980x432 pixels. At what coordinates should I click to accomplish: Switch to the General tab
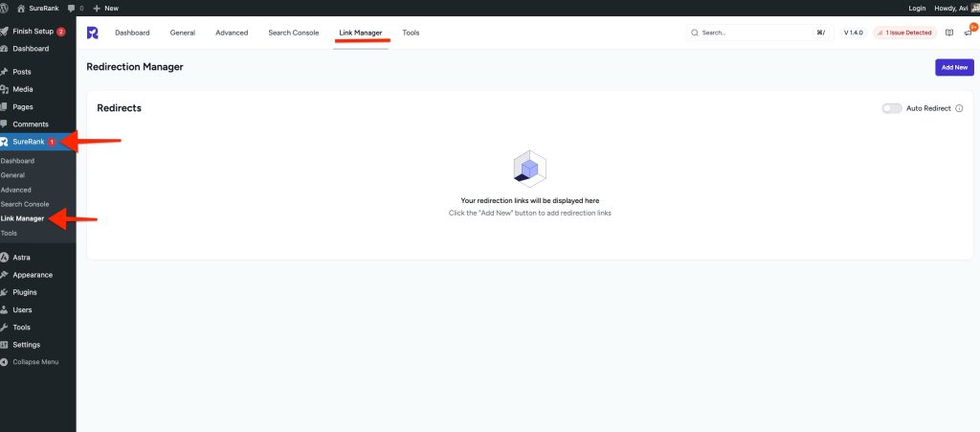click(183, 33)
